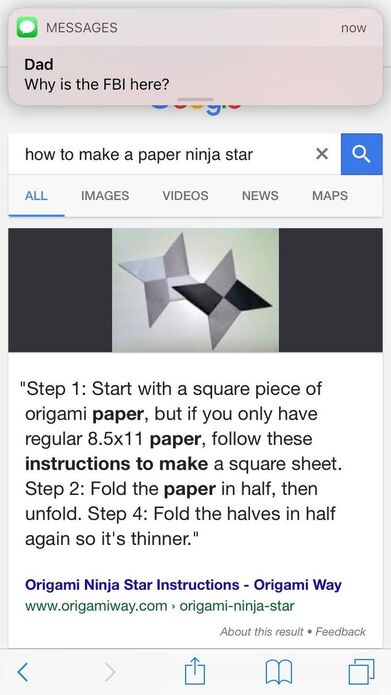Clear the search query with X icon
The height and width of the screenshot is (695, 391).
coord(322,154)
